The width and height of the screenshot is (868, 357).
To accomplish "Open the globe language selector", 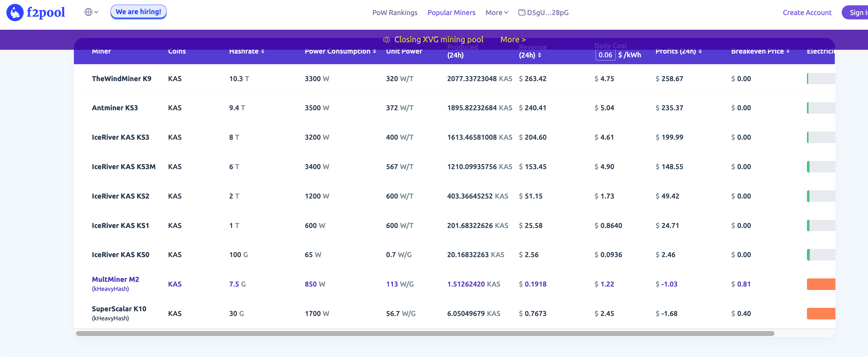I will pyautogui.click(x=91, y=12).
